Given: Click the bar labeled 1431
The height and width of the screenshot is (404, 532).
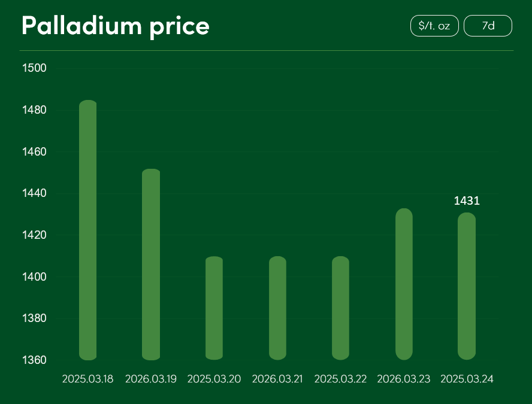Looking at the screenshot, I should tap(467, 286).
